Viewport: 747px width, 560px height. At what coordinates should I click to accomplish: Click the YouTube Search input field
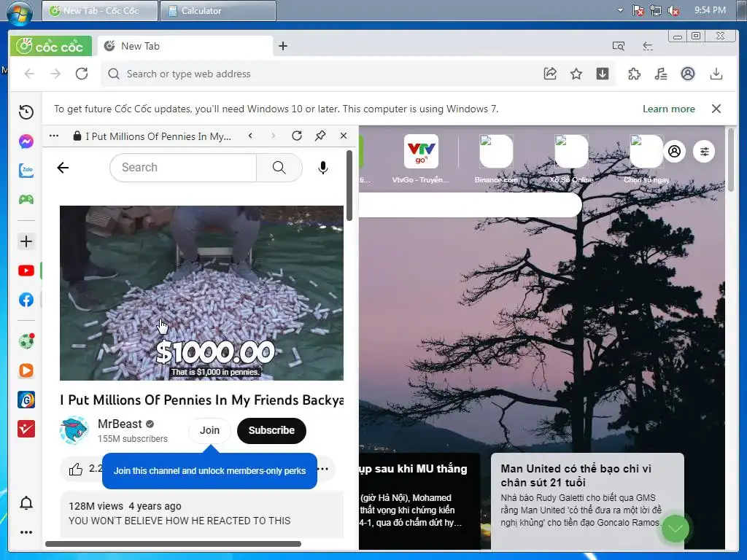pos(183,168)
